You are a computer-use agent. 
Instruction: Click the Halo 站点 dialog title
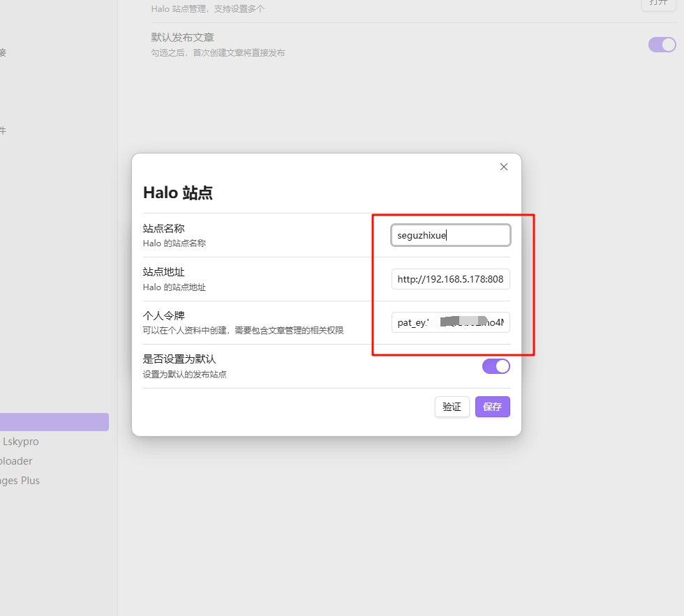tap(178, 193)
